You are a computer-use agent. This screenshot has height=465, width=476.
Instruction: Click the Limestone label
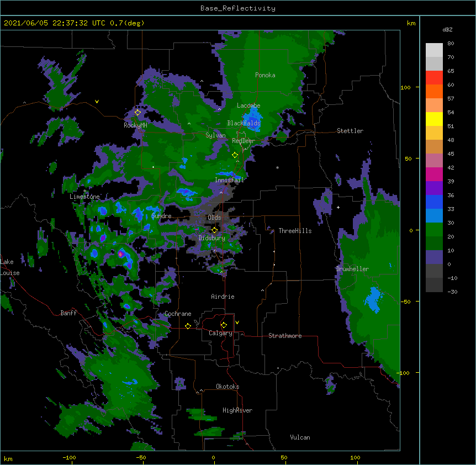tap(84, 197)
